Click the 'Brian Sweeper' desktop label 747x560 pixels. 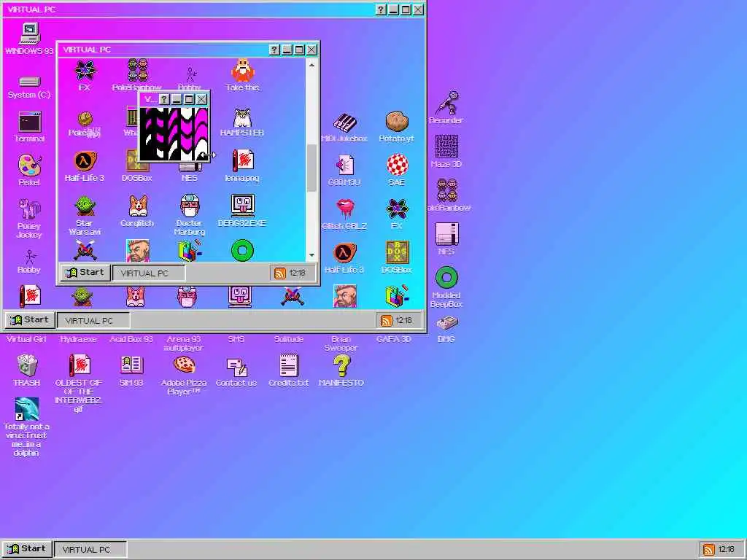[x=341, y=343]
